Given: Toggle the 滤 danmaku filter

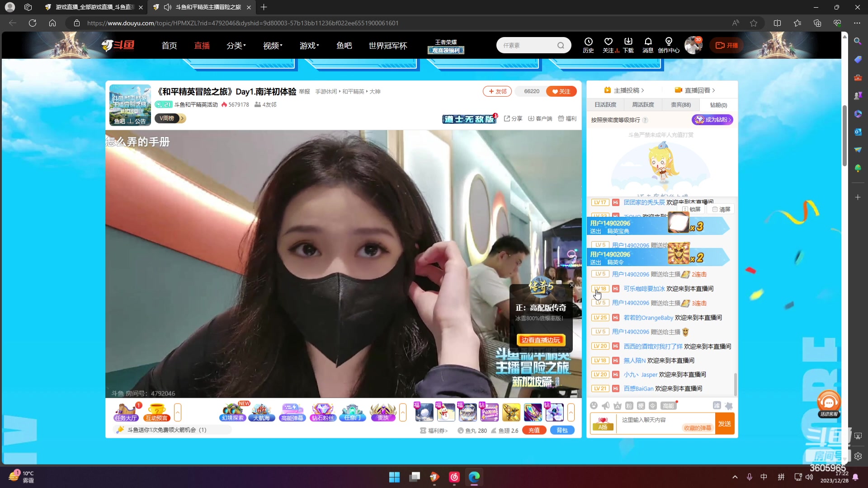Looking at the screenshot, I should (717, 405).
